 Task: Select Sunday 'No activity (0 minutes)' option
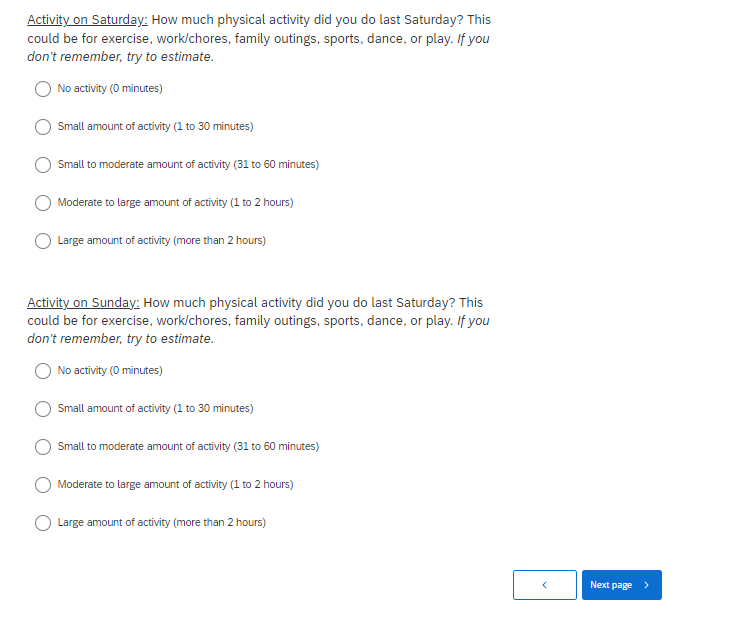[43, 371]
